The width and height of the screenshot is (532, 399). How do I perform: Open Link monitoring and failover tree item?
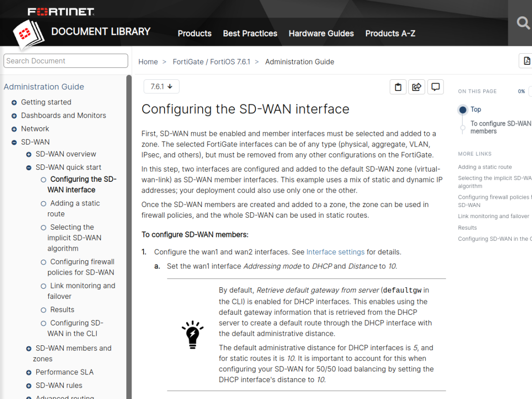[81, 291]
